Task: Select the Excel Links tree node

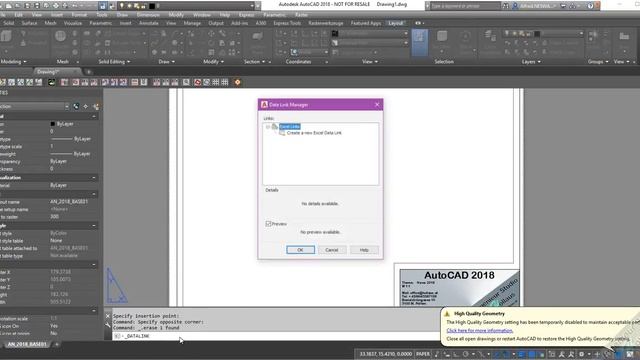Action: click(290, 127)
